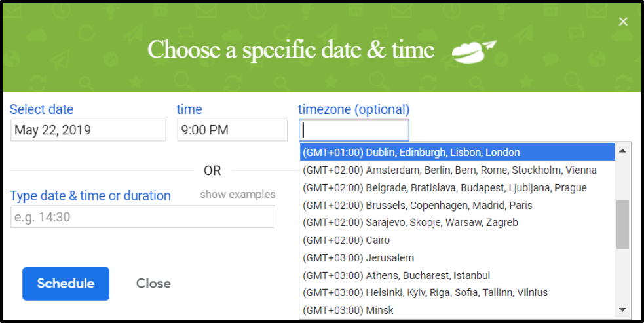Screen dimensions: 644x323
Task: Open the show examples link
Action: (x=238, y=195)
